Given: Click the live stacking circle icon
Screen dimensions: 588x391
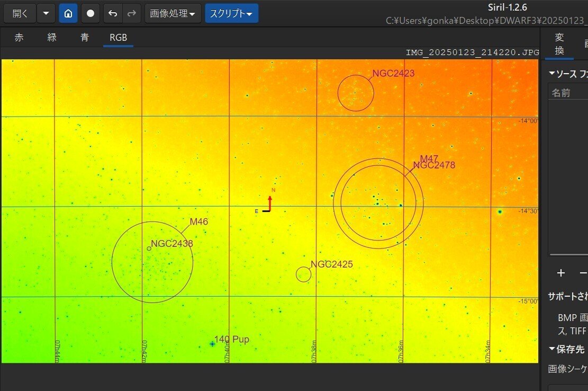Looking at the screenshot, I should tap(91, 13).
